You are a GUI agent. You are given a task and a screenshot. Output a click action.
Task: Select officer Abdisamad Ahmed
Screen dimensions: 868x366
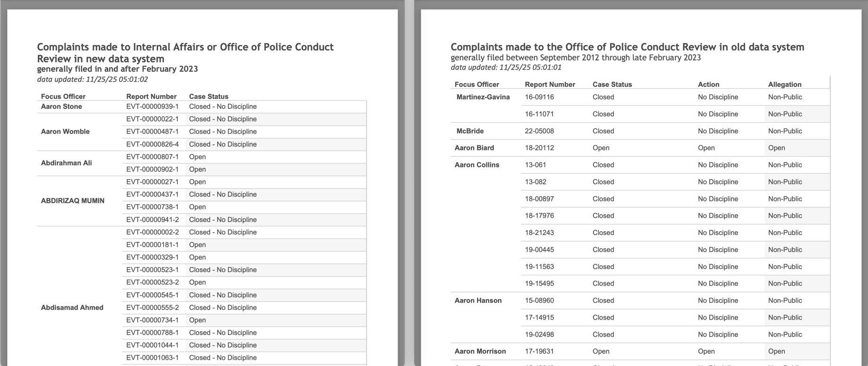click(72, 308)
